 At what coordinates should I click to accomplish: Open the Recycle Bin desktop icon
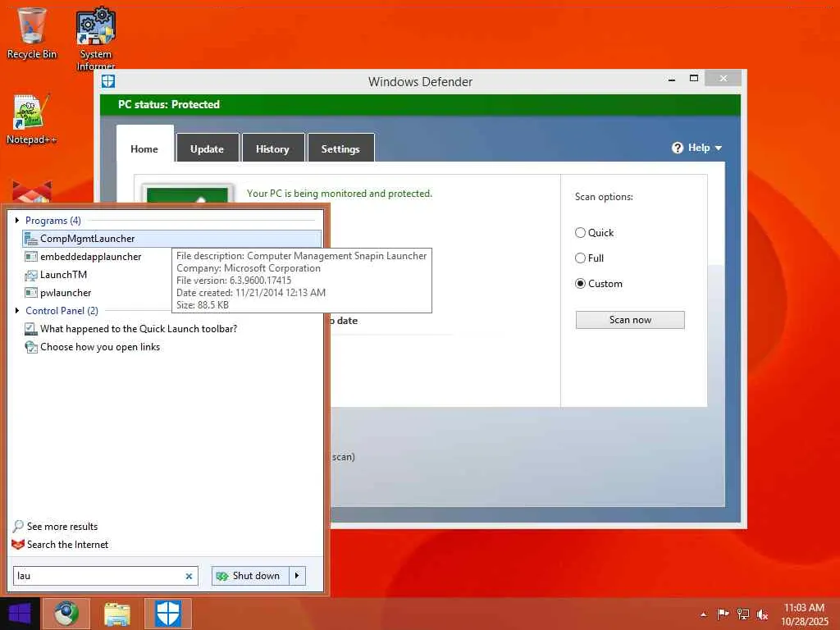click(x=32, y=33)
